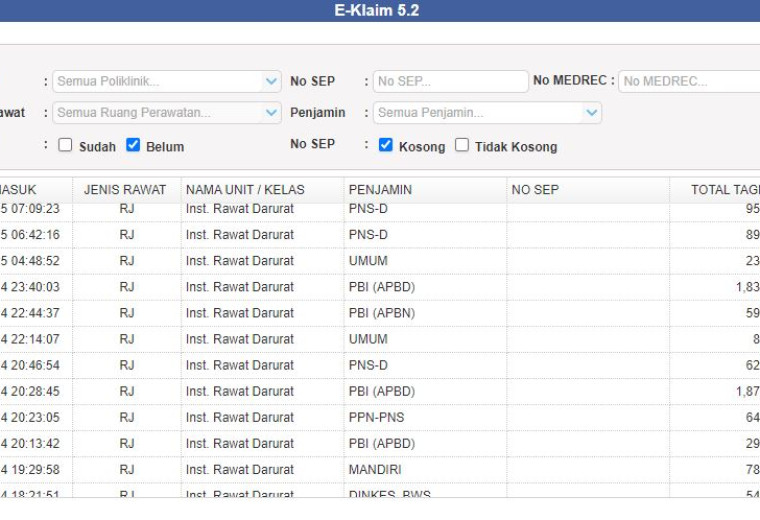This screenshot has width=760, height=520.
Task: Click the No SEP input field
Action: pos(451,81)
